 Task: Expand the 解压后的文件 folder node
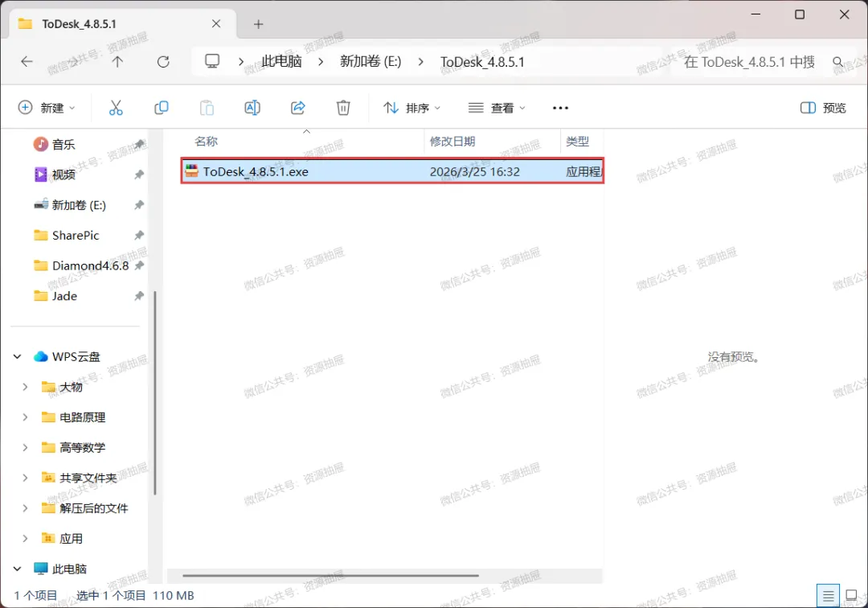coord(25,508)
